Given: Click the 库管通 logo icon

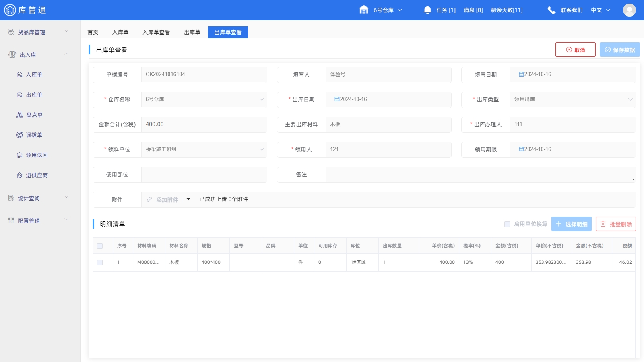Looking at the screenshot, I should click(10, 10).
